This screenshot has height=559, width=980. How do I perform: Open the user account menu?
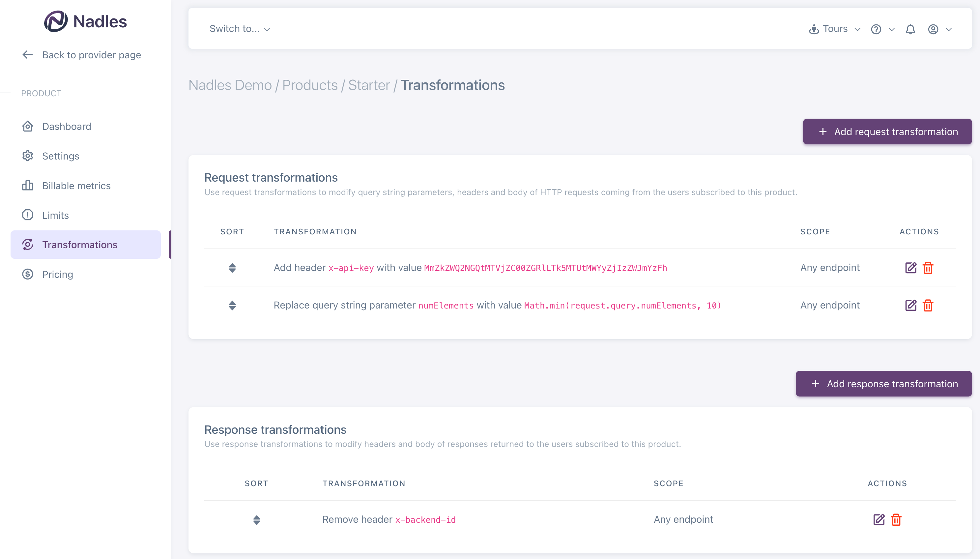(x=939, y=29)
